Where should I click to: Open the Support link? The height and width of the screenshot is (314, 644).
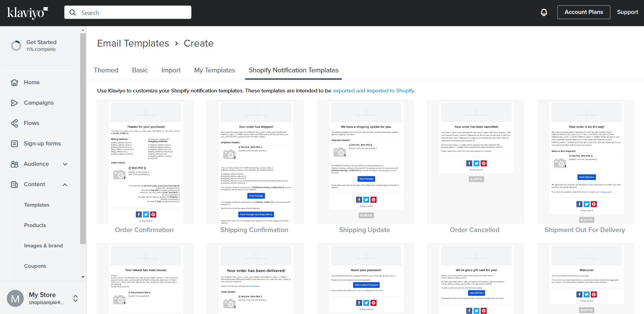pos(627,12)
